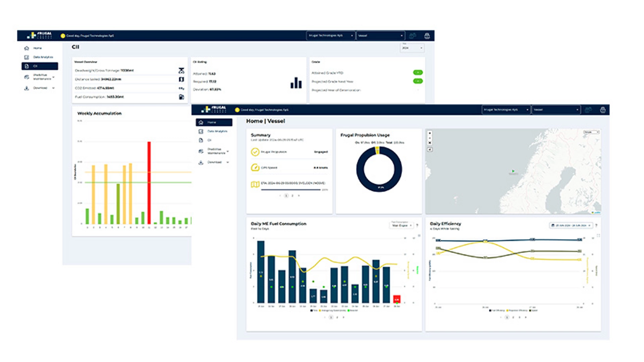644x362 pixels.
Task: Open the date range picker on Daily Efficiency
Action: 570,226
